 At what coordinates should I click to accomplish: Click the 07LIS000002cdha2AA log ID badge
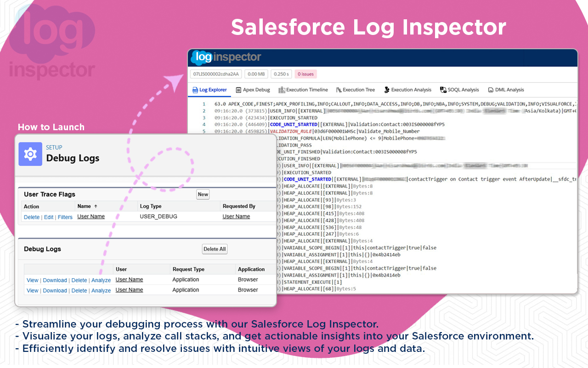(216, 74)
